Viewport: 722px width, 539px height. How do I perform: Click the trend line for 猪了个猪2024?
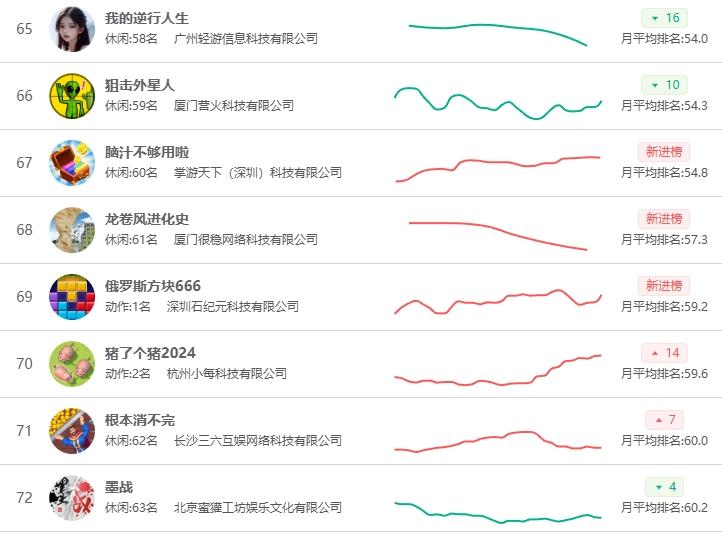(x=498, y=372)
